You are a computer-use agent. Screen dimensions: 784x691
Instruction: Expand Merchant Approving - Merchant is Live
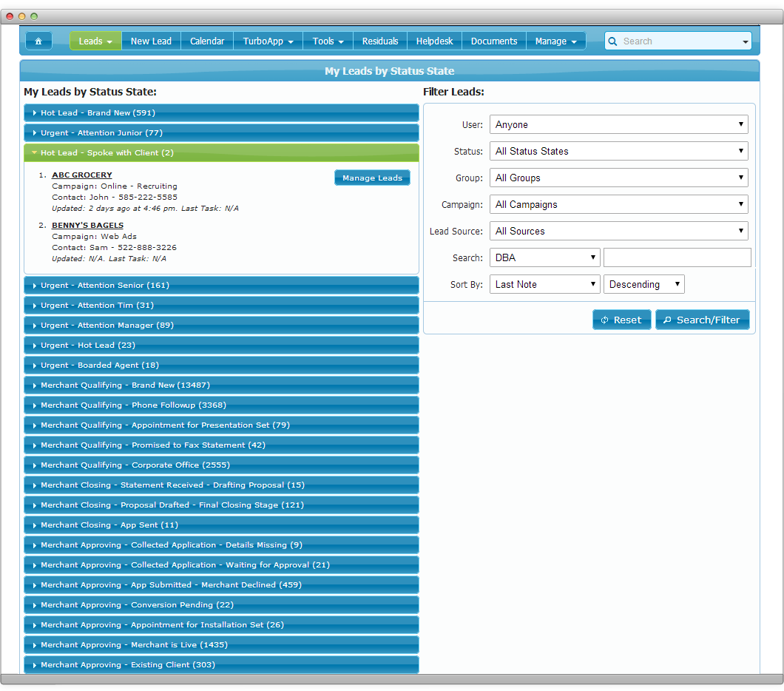[221, 645]
